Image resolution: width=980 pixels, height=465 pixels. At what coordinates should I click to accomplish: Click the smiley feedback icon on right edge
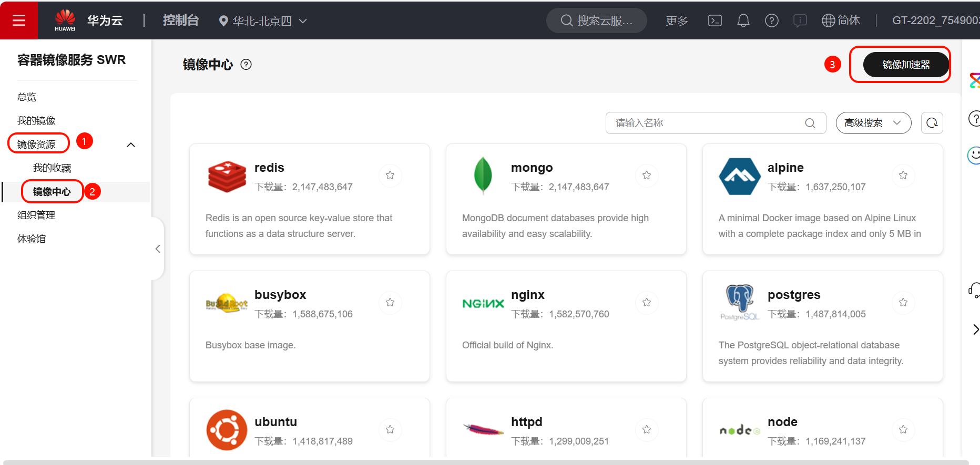click(x=974, y=155)
